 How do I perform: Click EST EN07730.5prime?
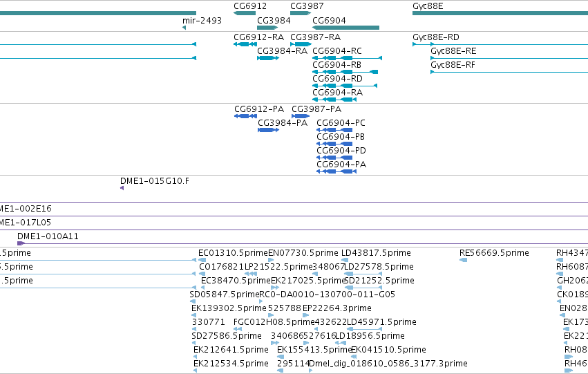[x=303, y=253]
